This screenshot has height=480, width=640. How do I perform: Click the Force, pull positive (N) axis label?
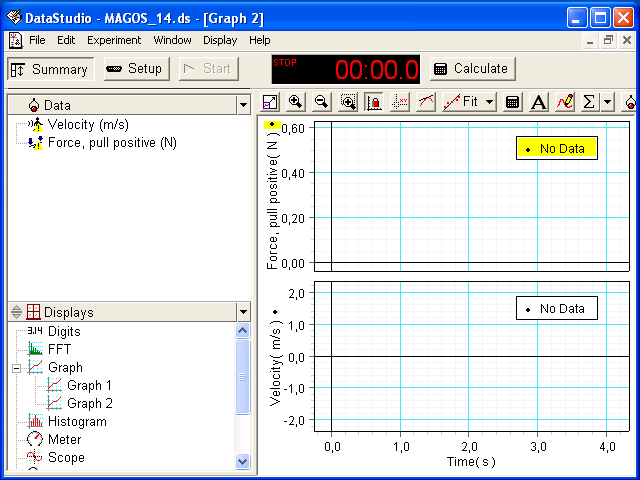click(273, 202)
